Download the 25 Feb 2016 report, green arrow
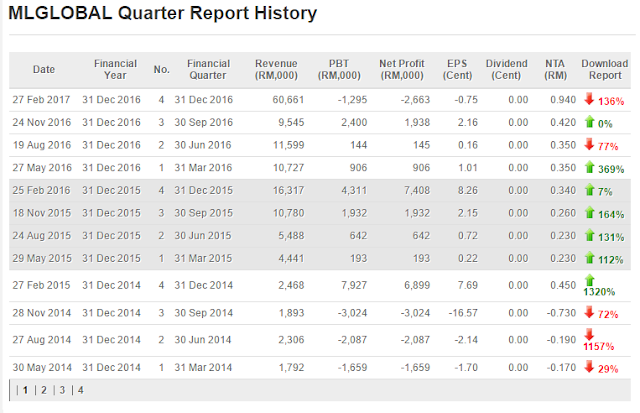Screen dimensions: 640x413 (x=589, y=190)
